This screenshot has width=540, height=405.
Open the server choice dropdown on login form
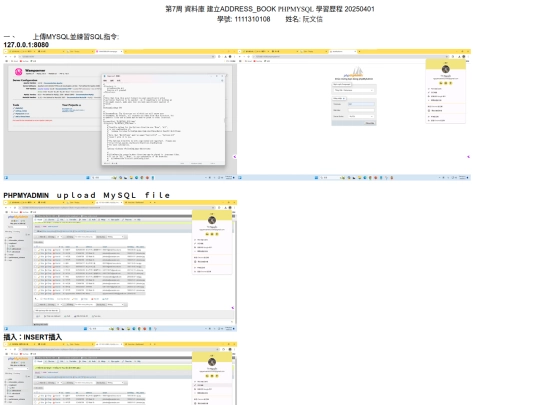(361, 116)
